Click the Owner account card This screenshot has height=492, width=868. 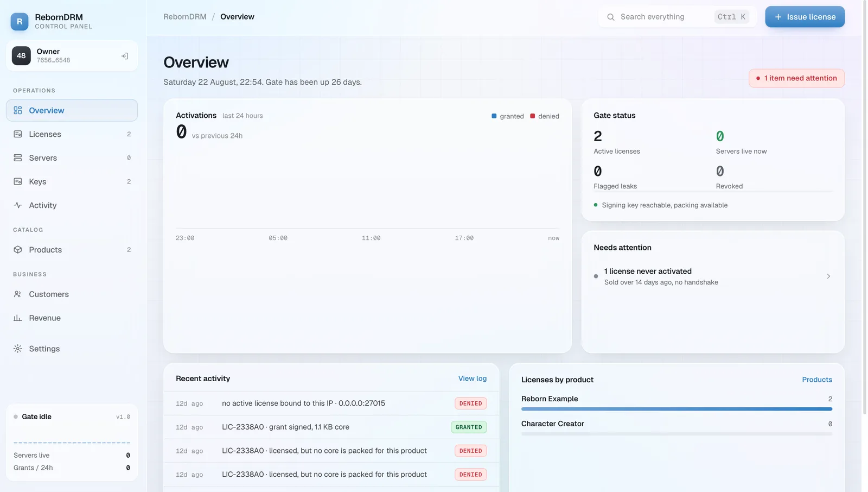click(x=72, y=55)
